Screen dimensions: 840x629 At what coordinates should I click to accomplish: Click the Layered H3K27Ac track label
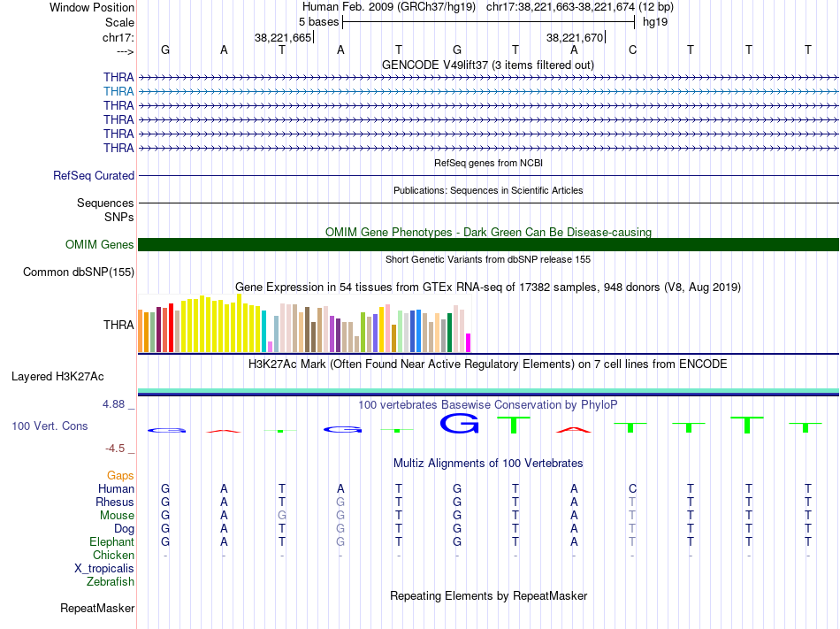[x=57, y=377]
